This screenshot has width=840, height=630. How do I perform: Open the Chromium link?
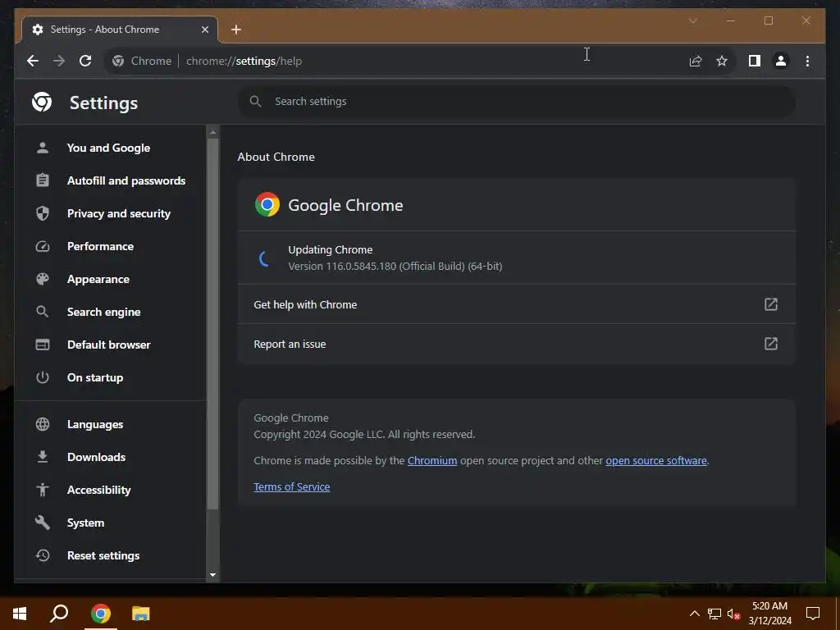tap(431, 461)
